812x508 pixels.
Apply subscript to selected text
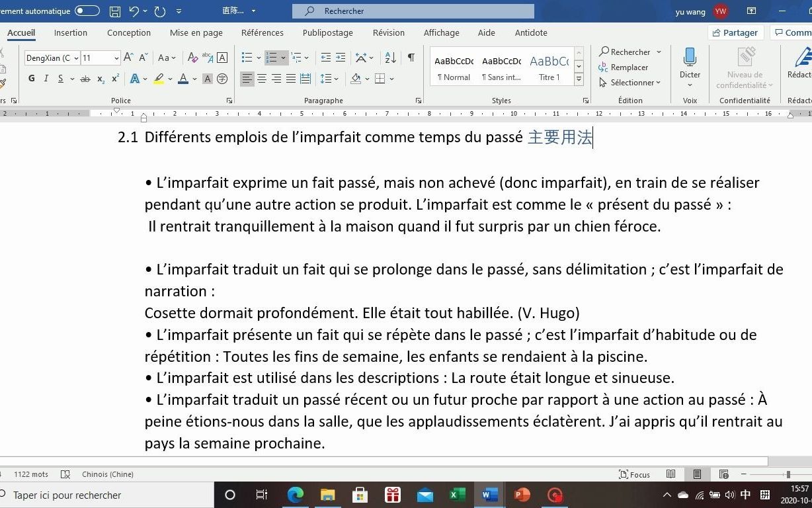tap(101, 78)
